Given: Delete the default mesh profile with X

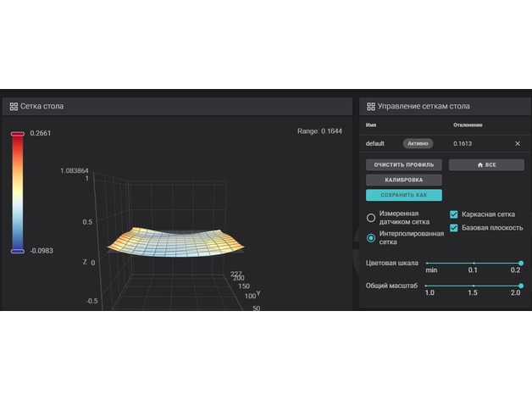Looking at the screenshot, I should tap(518, 144).
